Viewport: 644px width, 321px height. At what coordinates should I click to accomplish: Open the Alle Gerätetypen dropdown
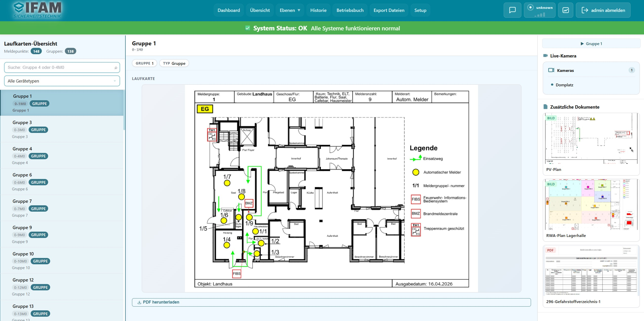tap(62, 81)
